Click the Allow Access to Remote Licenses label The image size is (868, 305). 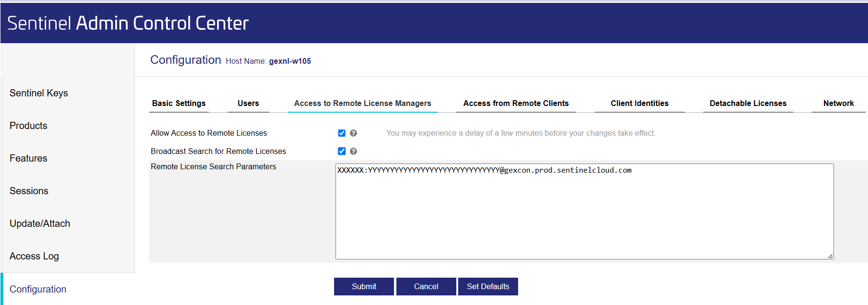208,133
